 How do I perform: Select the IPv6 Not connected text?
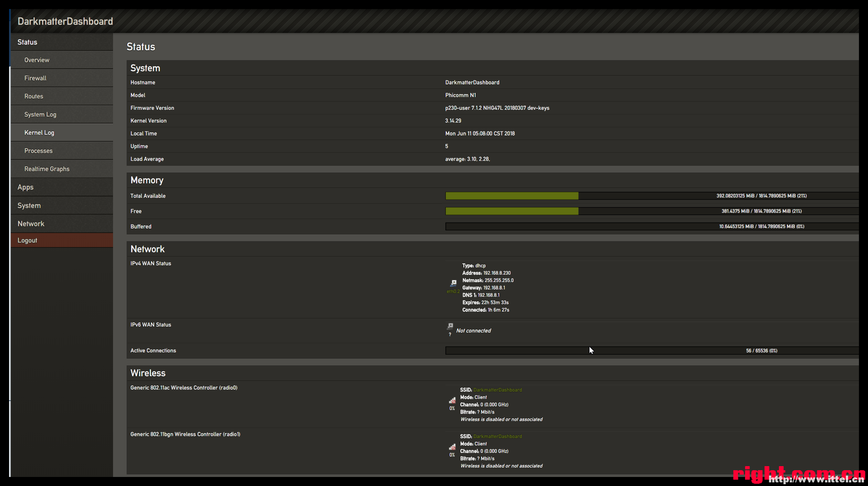point(473,331)
